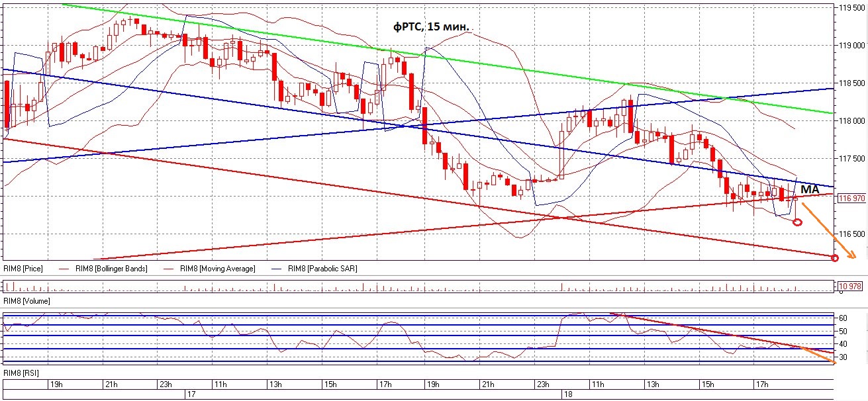Click the RSI axis level 40
Viewport: 868px width, 401px height.
[844, 344]
